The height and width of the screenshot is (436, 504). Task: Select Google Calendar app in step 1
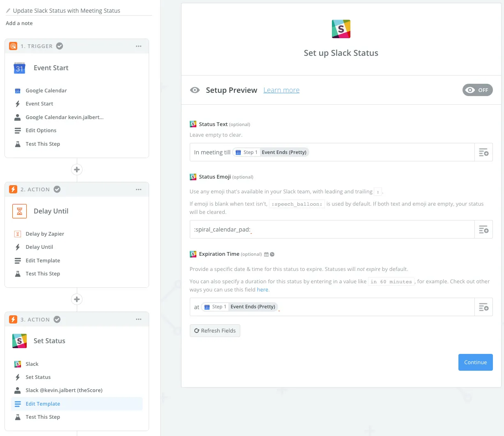click(77, 91)
